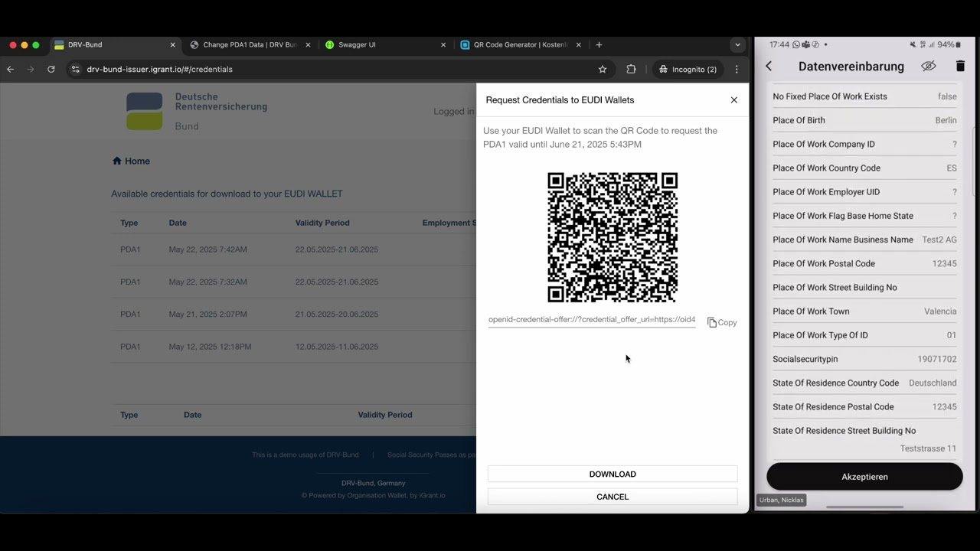Viewport: 980px width, 551px height.
Task: Close the QR Code Generator tab
Action: (x=579, y=45)
